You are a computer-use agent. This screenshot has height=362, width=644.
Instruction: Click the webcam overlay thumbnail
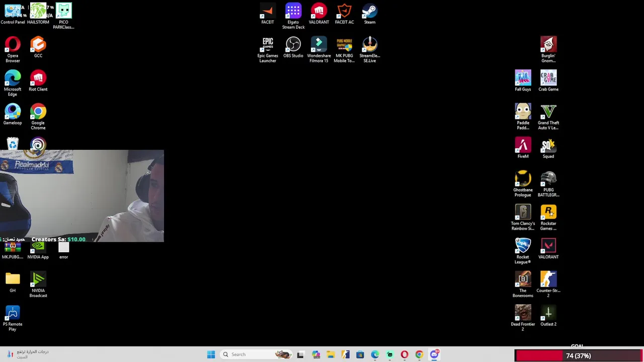coord(82,196)
